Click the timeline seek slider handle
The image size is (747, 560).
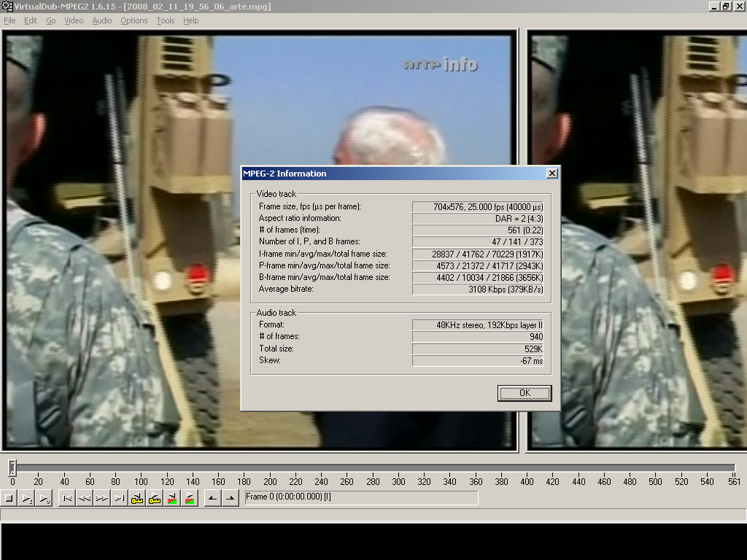[x=12, y=467]
